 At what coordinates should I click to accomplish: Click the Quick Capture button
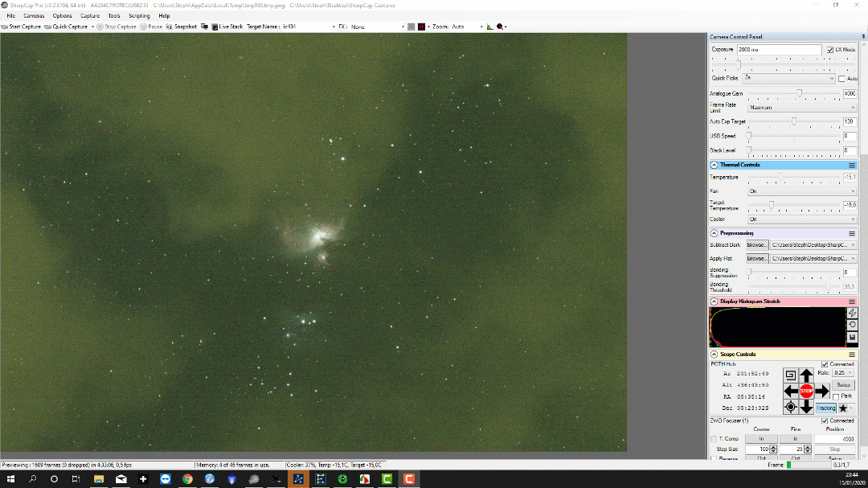(x=66, y=27)
